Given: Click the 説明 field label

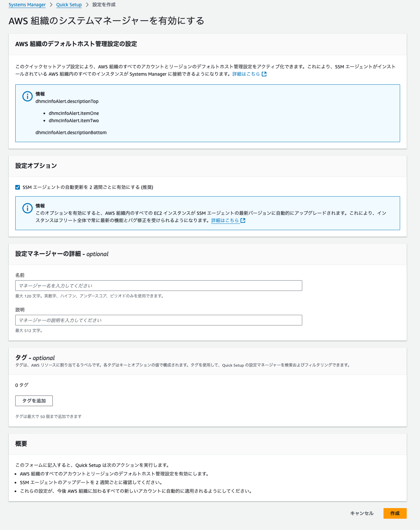Looking at the screenshot, I should pyautogui.click(x=20, y=310).
